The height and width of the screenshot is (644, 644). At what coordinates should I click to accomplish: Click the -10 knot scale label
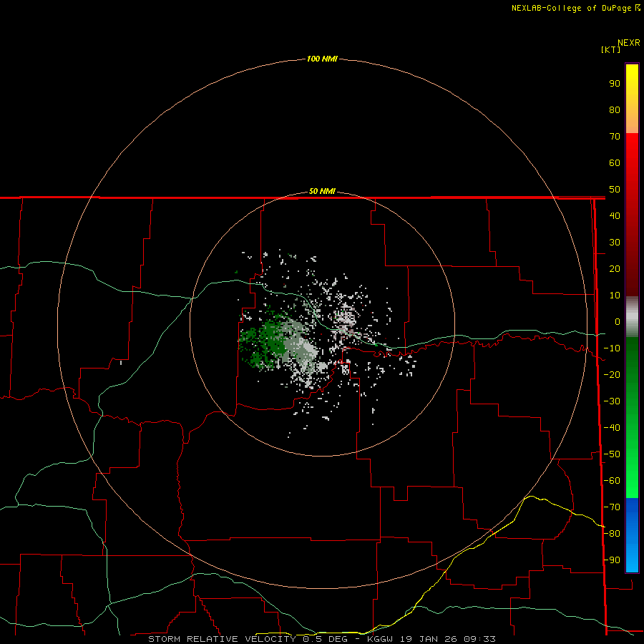click(612, 348)
